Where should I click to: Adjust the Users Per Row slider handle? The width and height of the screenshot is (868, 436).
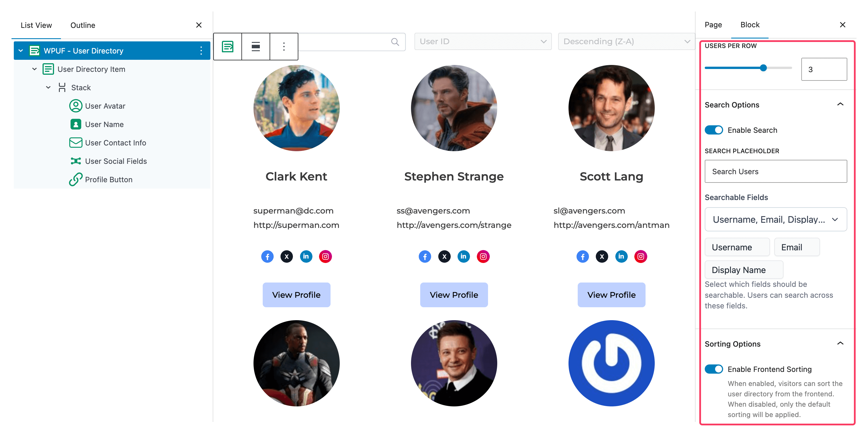pyautogui.click(x=763, y=68)
